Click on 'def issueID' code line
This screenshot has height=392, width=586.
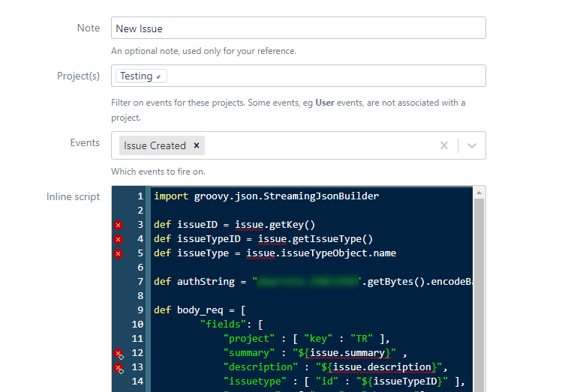[234, 225]
